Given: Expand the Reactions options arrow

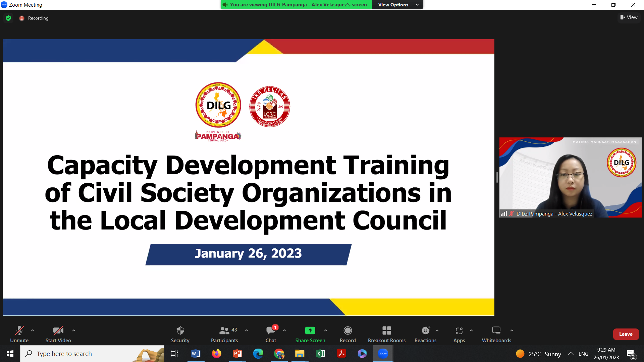Looking at the screenshot, I should [x=437, y=330].
